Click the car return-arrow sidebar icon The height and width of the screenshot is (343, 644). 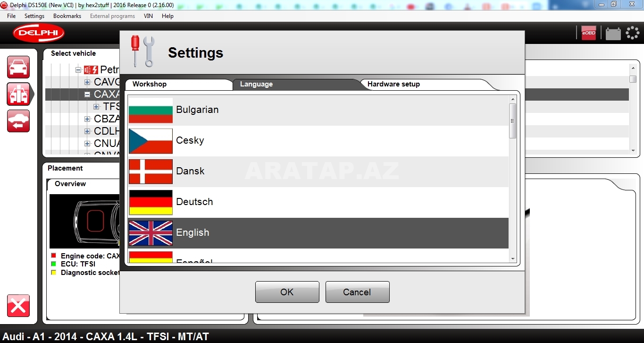(18, 121)
